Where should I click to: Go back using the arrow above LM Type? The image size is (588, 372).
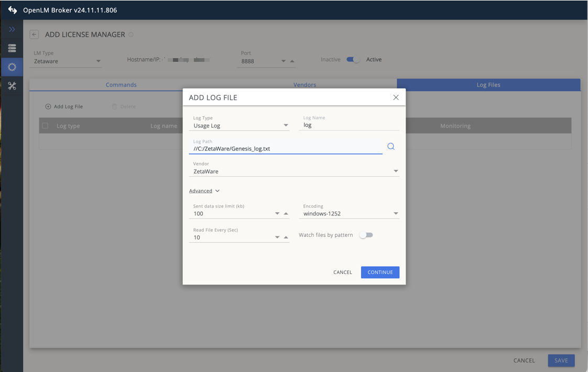pyautogui.click(x=34, y=34)
